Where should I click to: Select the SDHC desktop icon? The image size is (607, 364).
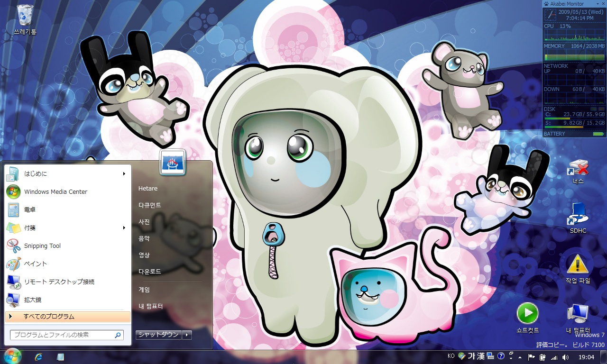point(578,218)
